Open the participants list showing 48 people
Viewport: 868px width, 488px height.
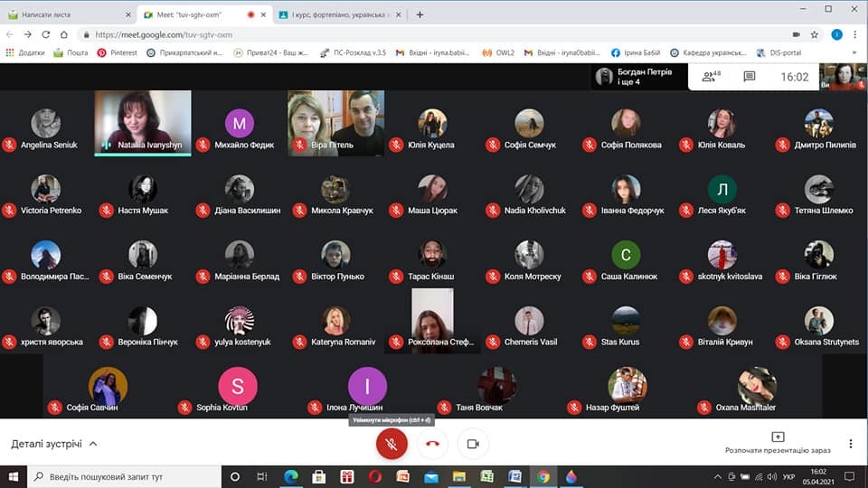click(711, 77)
